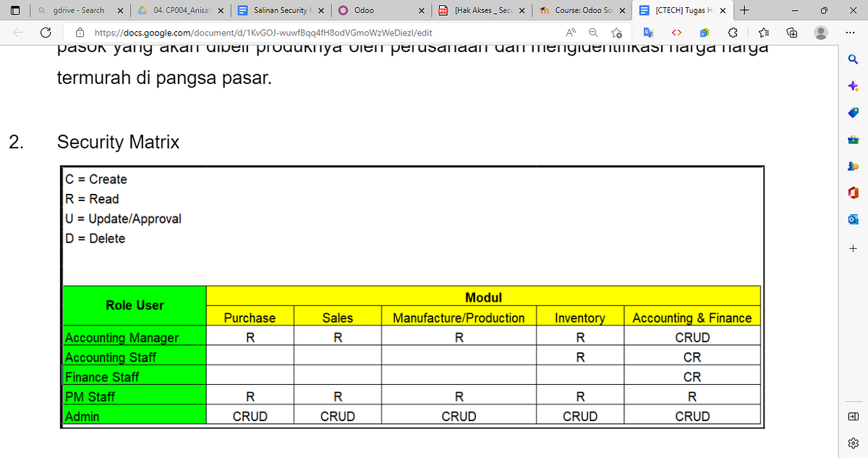Image resolution: width=868 pixels, height=458 pixels.
Task: Open the Favorites list panel
Action: tap(764, 33)
